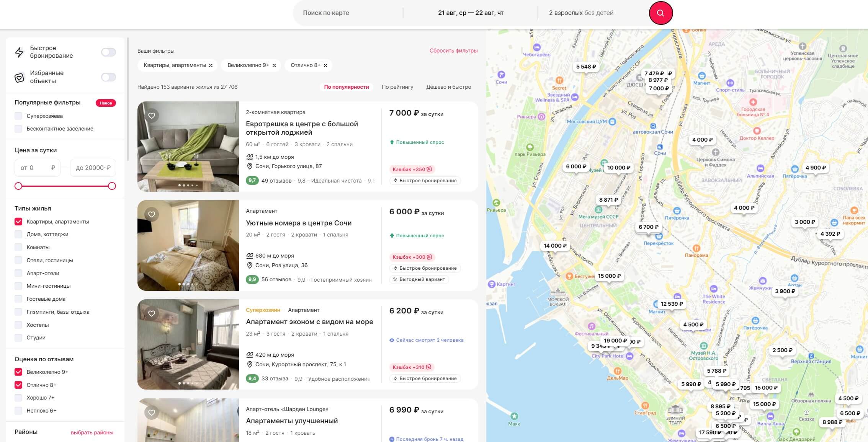Click the red search magnifier button

click(660, 13)
